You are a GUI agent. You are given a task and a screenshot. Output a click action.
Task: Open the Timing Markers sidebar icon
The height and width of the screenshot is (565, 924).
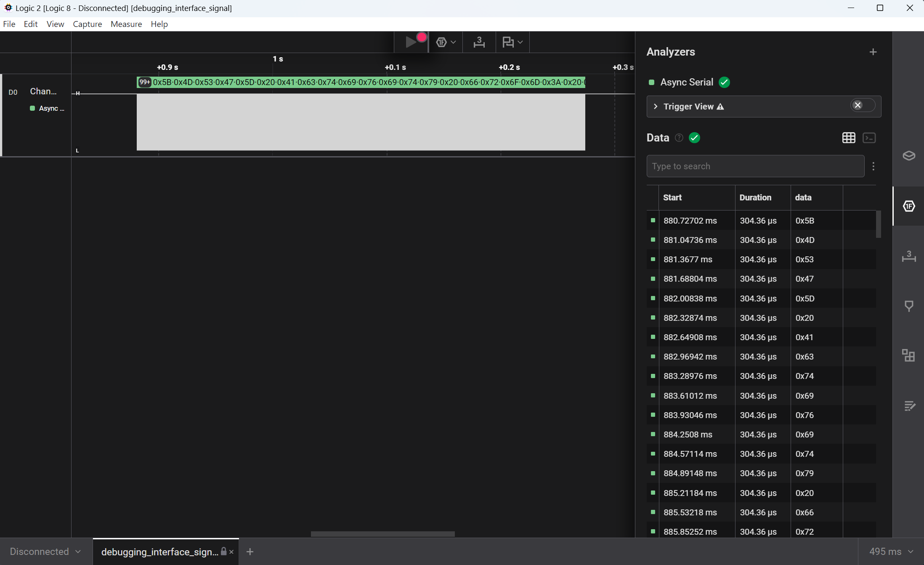pos(908,256)
